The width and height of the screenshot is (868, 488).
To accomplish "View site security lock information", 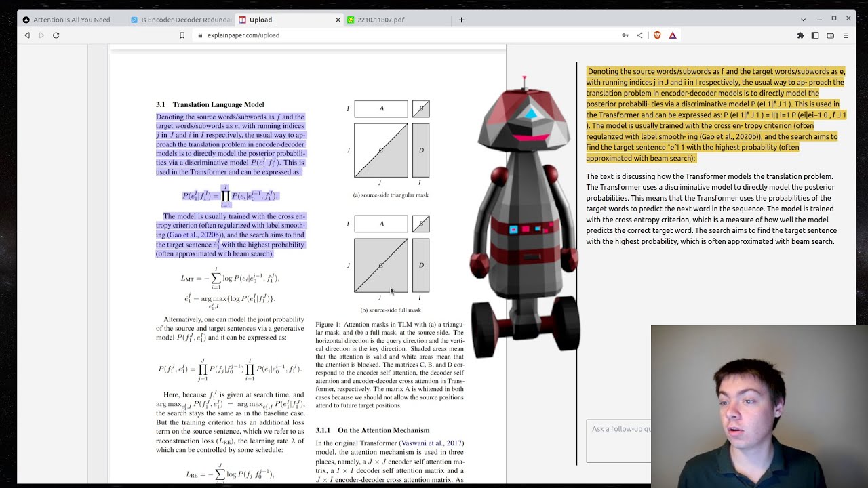I will 200,35.
